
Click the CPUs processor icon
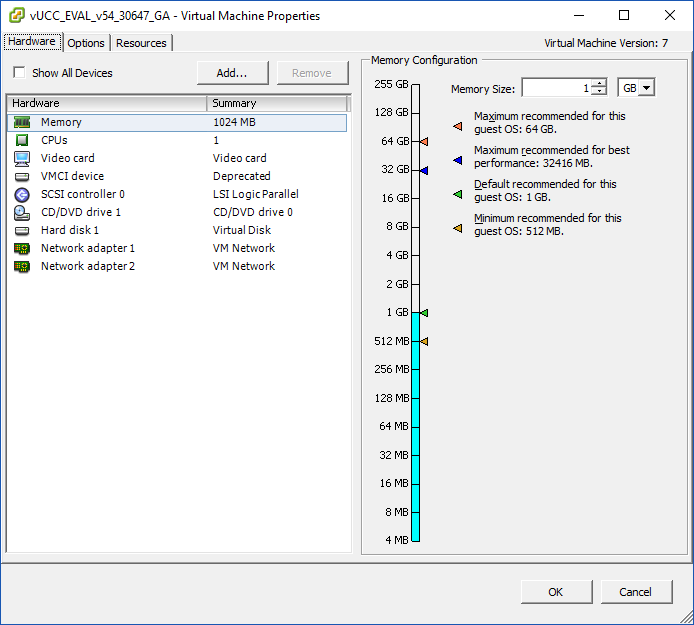[22, 140]
